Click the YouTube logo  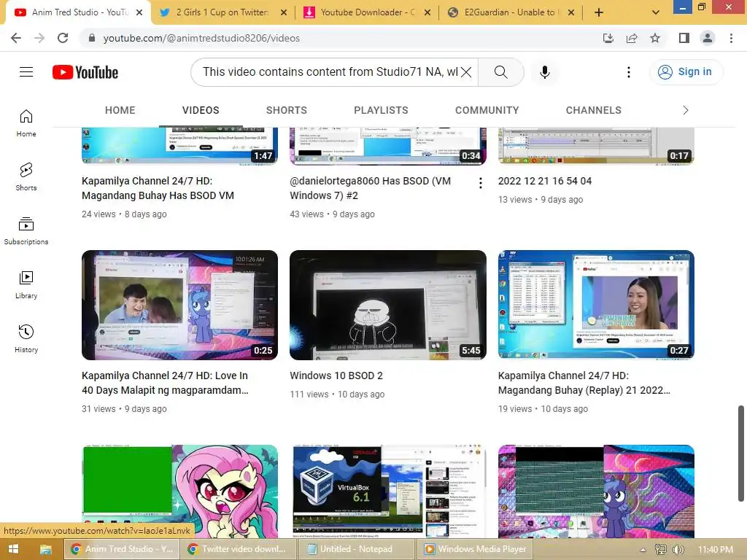[85, 72]
